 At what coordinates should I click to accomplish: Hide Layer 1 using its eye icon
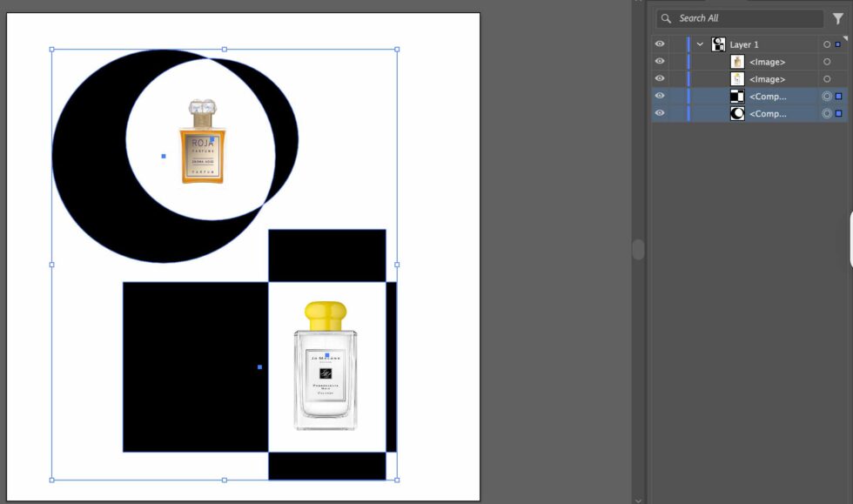(660, 44)
